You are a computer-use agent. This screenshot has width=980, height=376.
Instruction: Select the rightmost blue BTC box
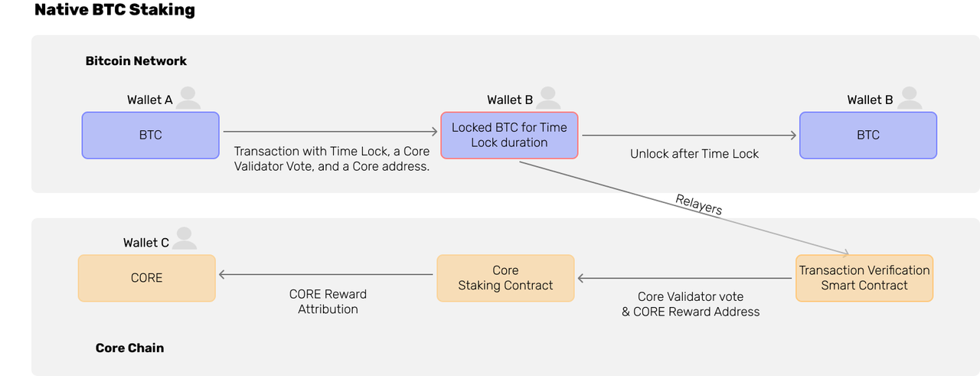(868, 136)
